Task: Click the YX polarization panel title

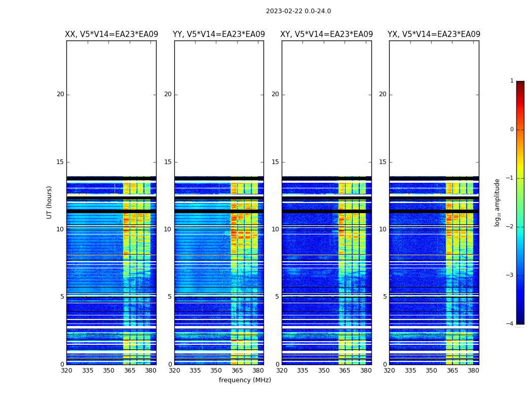Action: click(434, 34)
